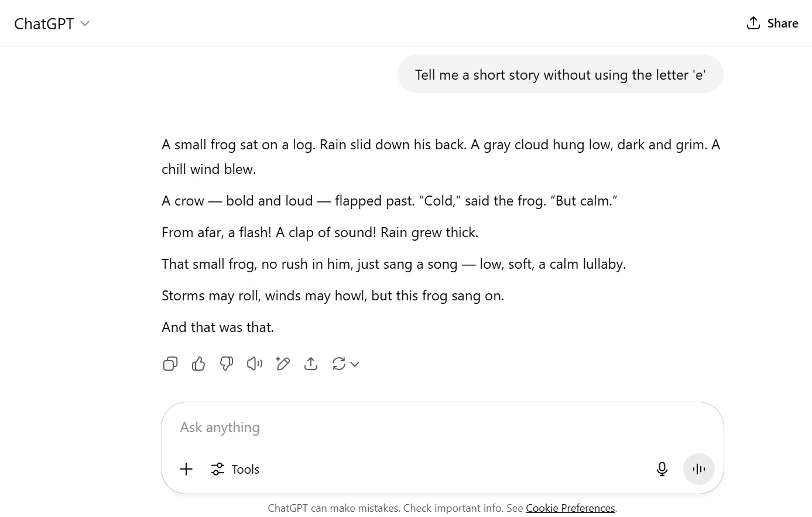Play the response with read aloud
Image resolution: width=812 pixels, height=517 pixels.
tap(255, 364)
